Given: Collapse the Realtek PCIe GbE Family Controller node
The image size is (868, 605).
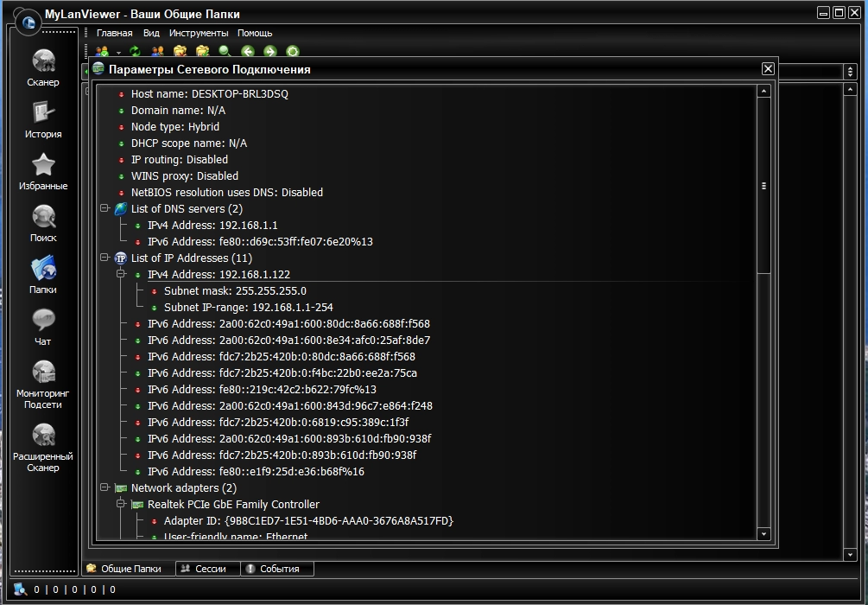Looking at the screenshot, I should (121, 504).
